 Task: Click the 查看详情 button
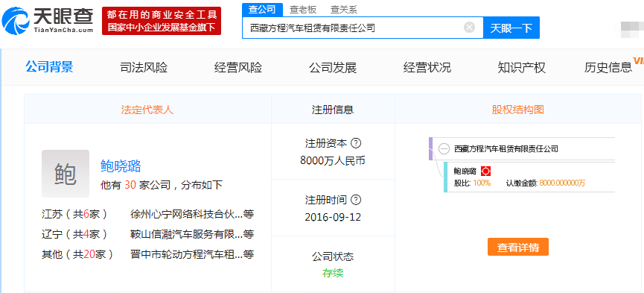(518, 247)
